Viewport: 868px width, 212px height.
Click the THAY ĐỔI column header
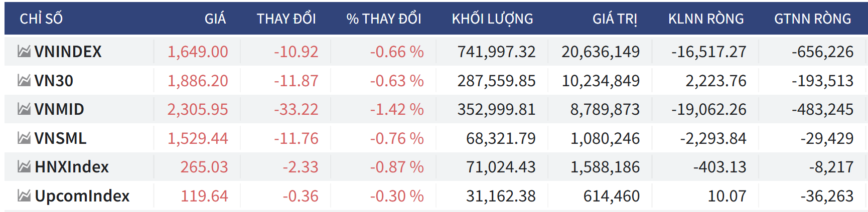coord(286,19)
